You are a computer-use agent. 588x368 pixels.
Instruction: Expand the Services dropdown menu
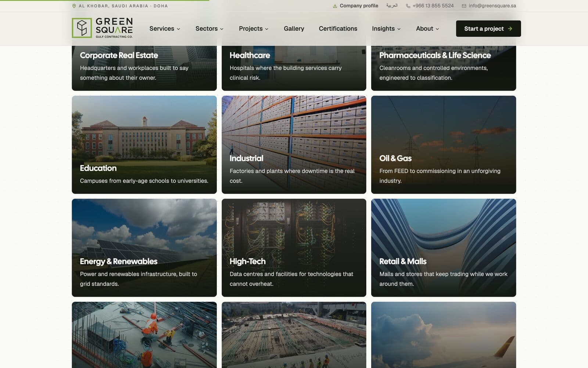click(165, 29)
